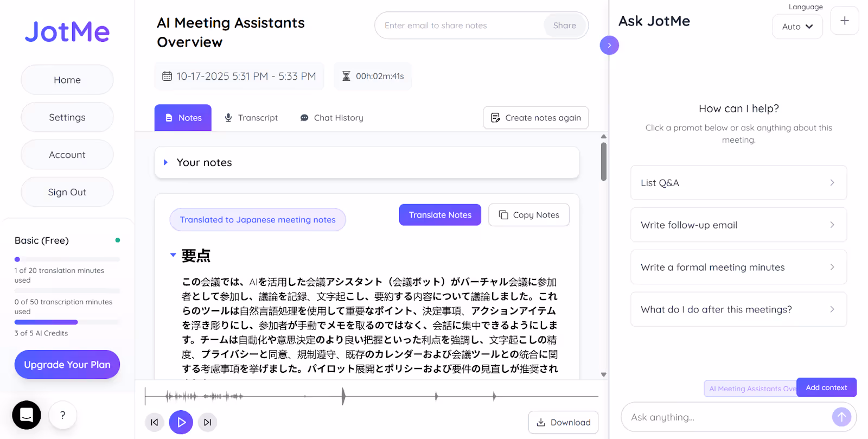The height and width of the screenshot is (439, 868).
Task: Open the List Q&A prompt
Action: pos(738,183)
